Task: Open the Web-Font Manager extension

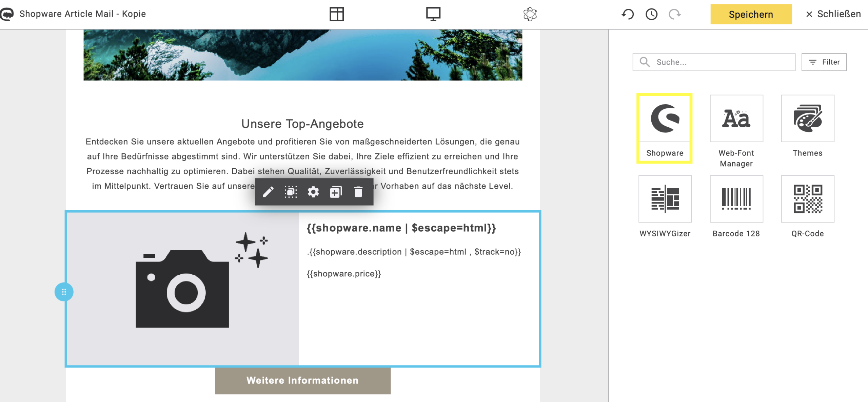Action: click(x=736, y=131)
